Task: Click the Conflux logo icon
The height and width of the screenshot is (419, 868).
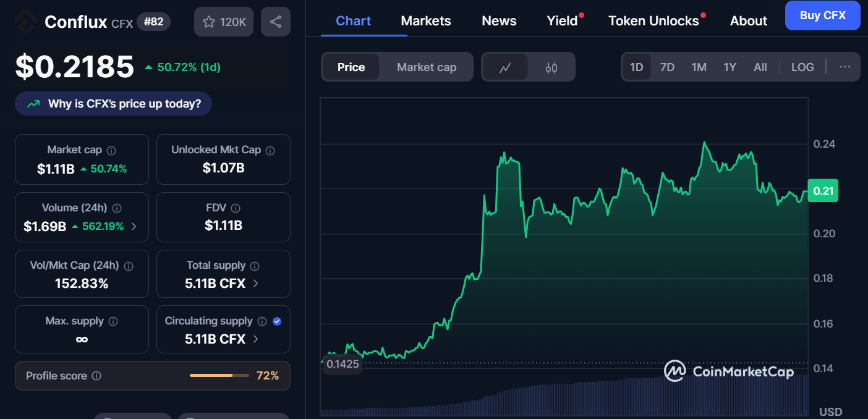Action: tap(25, 22)
